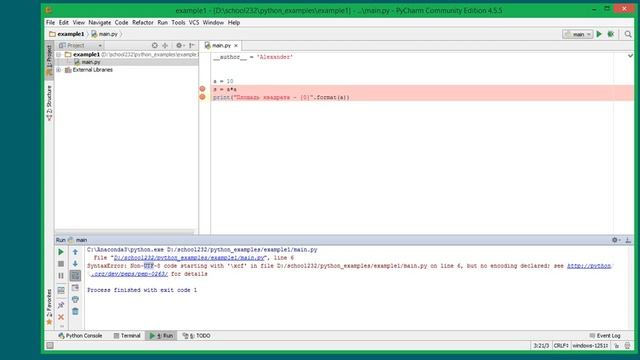Rerun main with the green Run arrow in Run panel
The image size is (640, 360).
pos(61,252)
